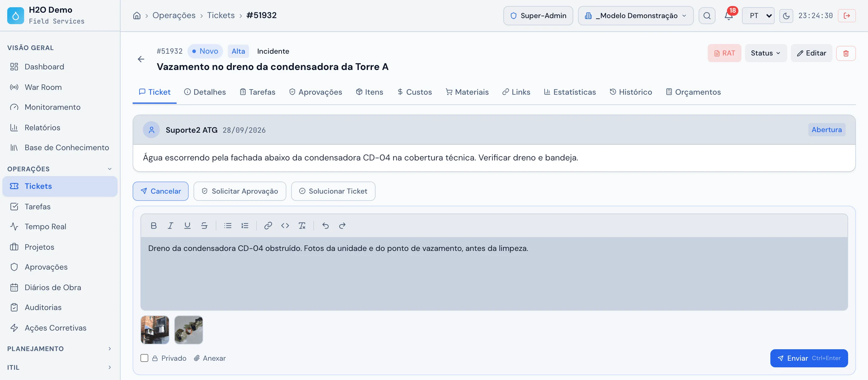Viewport: 868px width, 380px height.
Task: Open Dashboard in the sidebar
Action: coord(60,67)
